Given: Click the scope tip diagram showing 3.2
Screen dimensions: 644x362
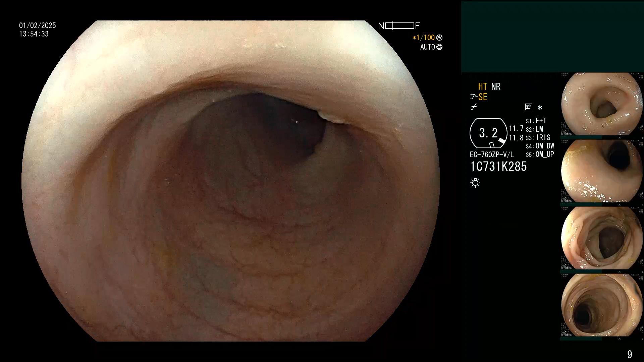Looking at the screenshot, I should tap(488, 133).
